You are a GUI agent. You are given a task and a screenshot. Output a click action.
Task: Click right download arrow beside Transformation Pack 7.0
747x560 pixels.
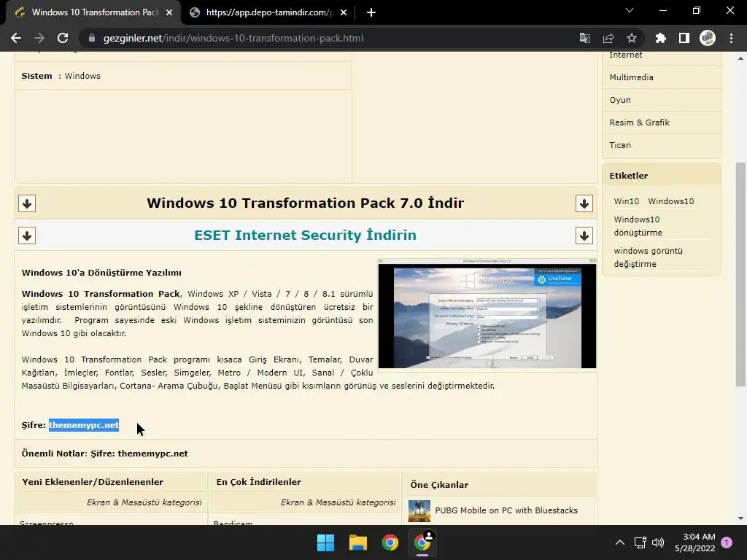tap(584, 203)
